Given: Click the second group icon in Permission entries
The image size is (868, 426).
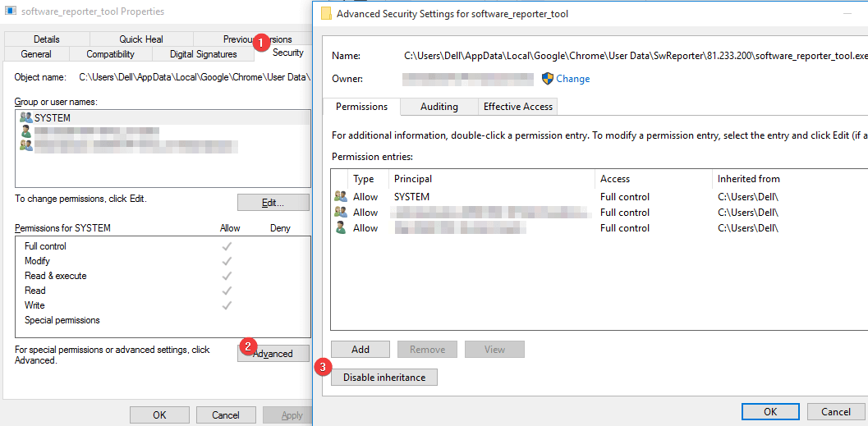Looking at the screenshot, I should tap(341, 213).
